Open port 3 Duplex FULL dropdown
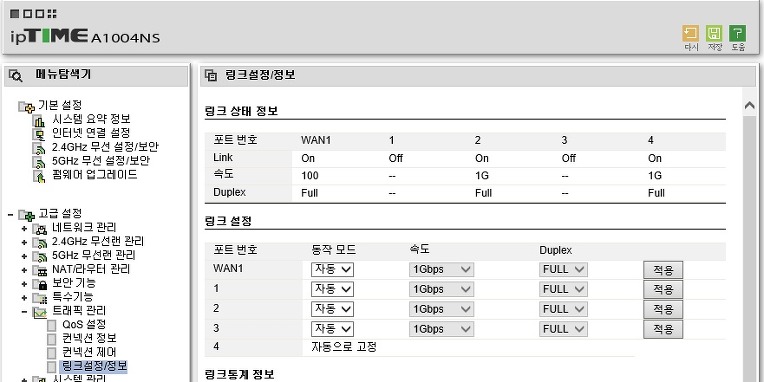The image size is (764, 382). pyautogui.click(x=563, y=329)
